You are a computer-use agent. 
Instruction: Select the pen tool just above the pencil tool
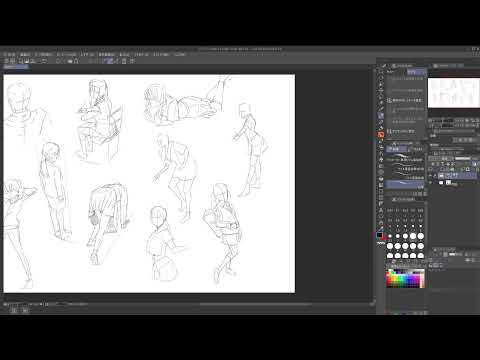coord(381,109)
